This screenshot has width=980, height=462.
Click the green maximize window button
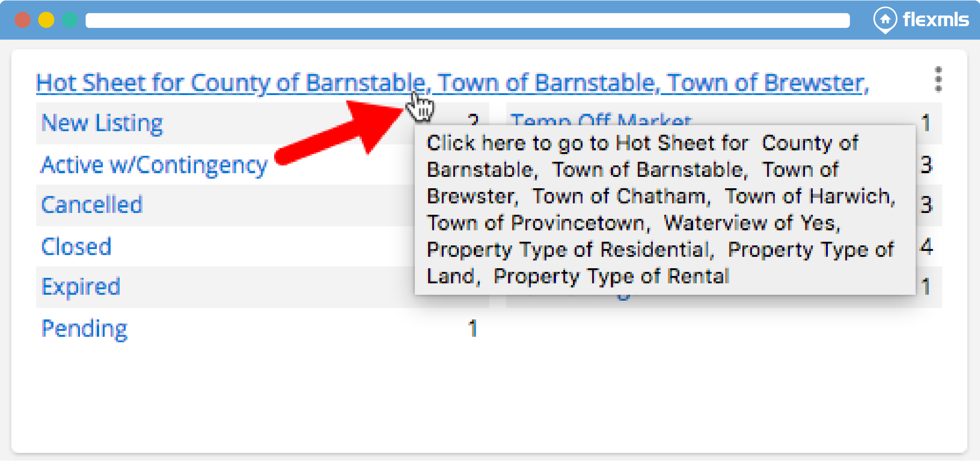pyautogui.click(x=70, y=20)
